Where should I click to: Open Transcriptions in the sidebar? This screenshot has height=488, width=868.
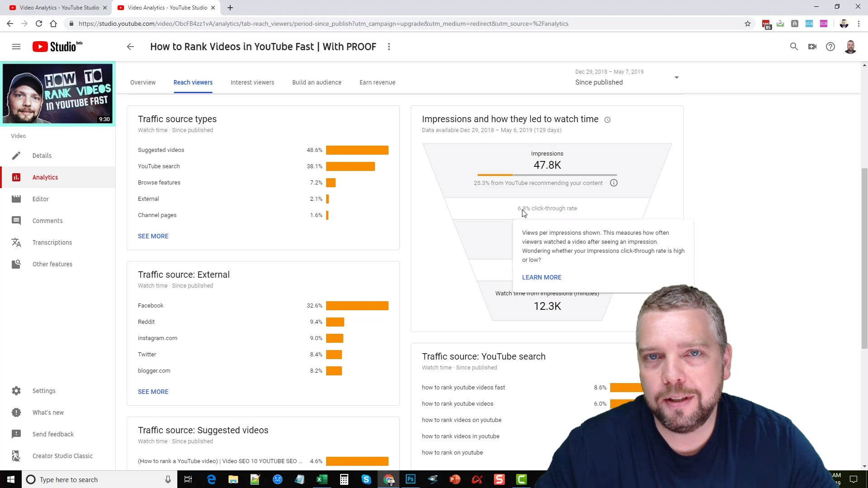58,242
